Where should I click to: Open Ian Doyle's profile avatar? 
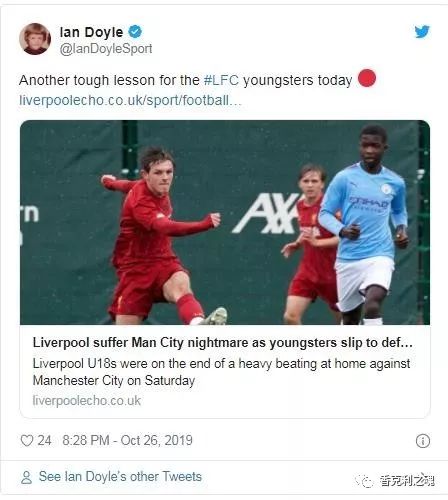[x=35, y=39]
